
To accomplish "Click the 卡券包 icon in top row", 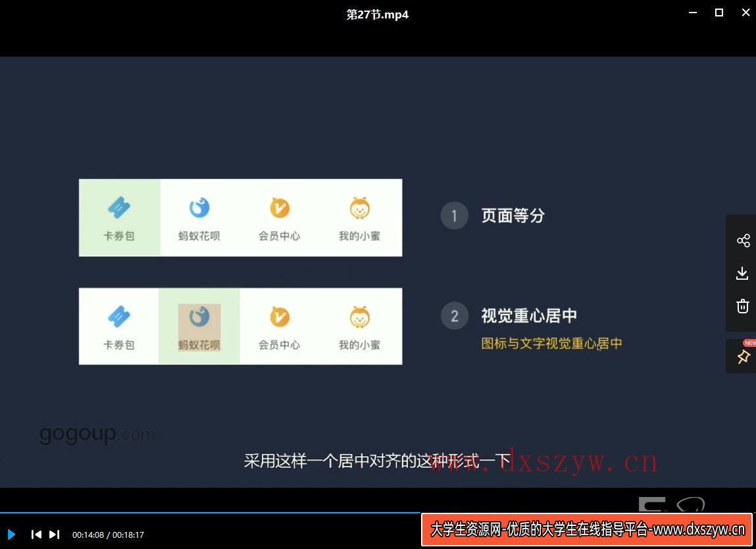I will [119, 208].
